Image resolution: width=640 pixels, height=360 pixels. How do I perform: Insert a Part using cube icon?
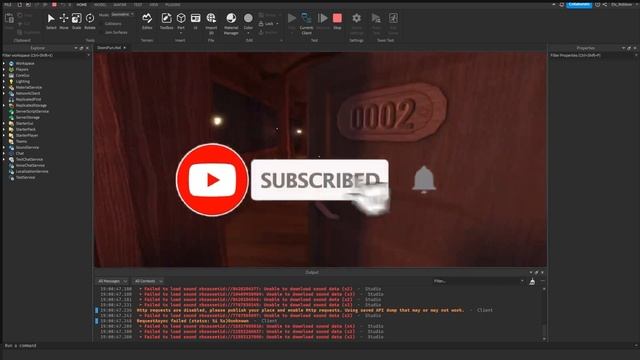click(x=181, y=18)
